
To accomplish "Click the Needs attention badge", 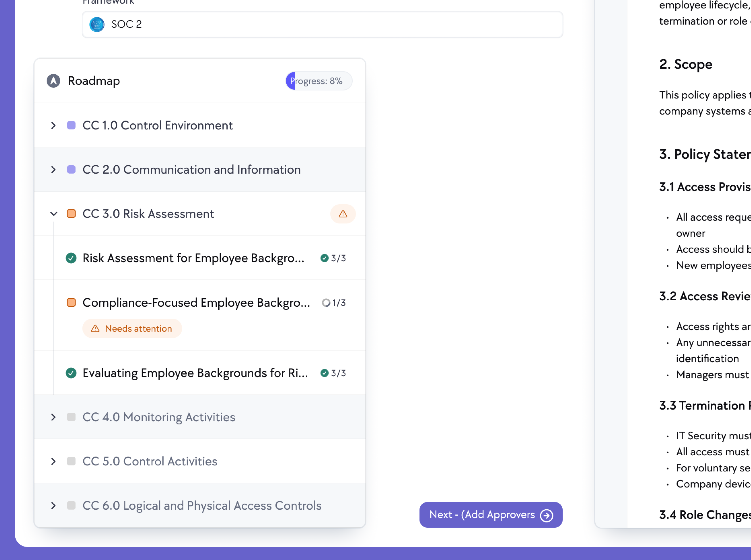I will coord(132,328).
